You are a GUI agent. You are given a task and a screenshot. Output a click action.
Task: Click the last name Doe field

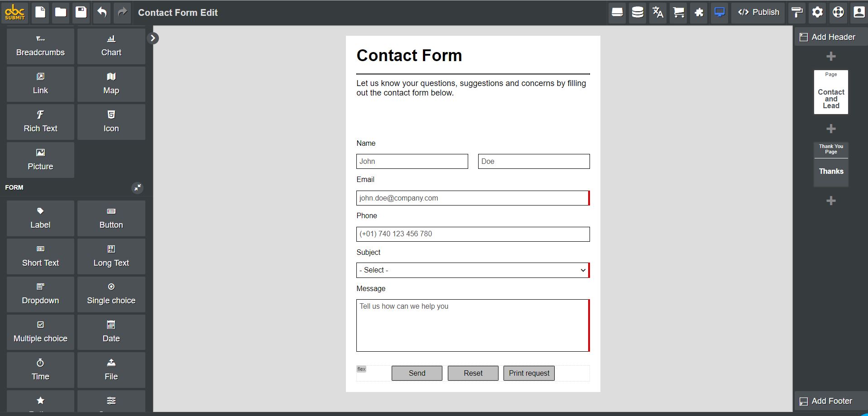pyautogui.click(x=534, y=162)
